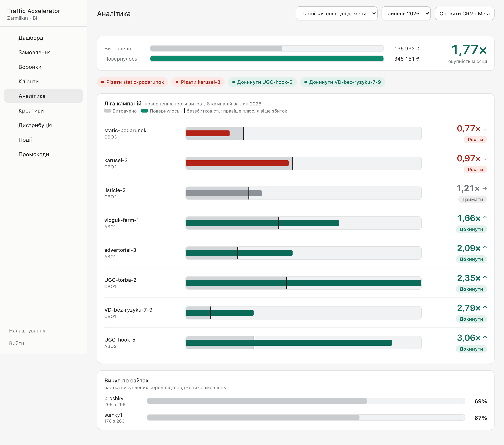Click the green Повернулось legend swatch
Screen dimensions: 504x445
(144, 111)
